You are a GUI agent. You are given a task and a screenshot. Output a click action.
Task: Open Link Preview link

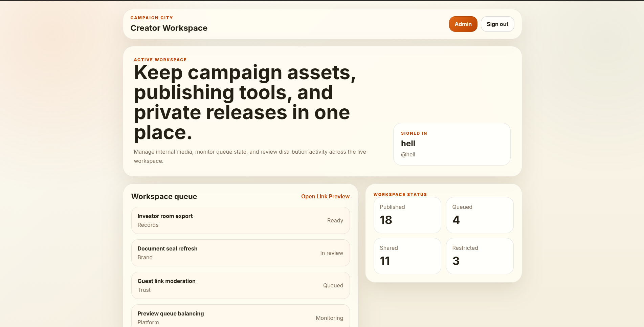click(x=325, y=196)
